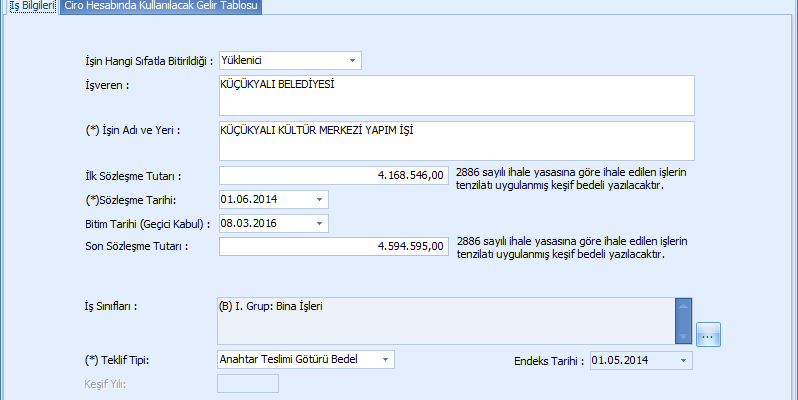
Task: Expand the Yüklenici dropdown
Action: coord(352,61)
